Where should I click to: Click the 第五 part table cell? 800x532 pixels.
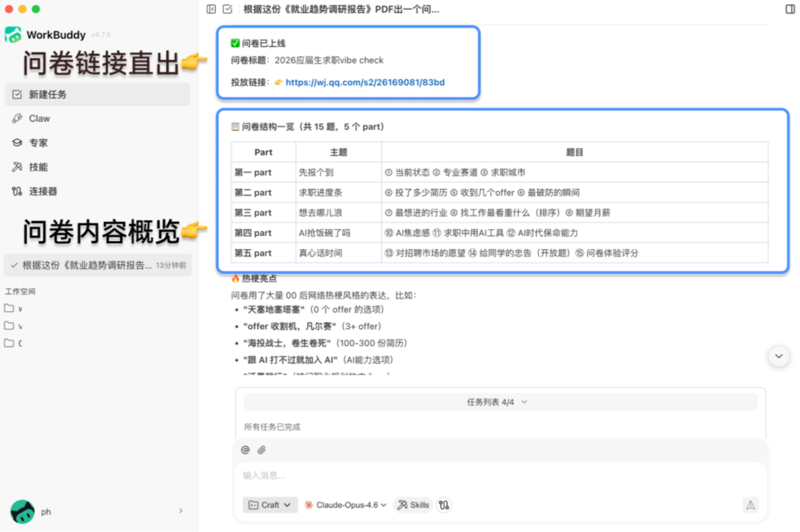[x=263, y=253]
